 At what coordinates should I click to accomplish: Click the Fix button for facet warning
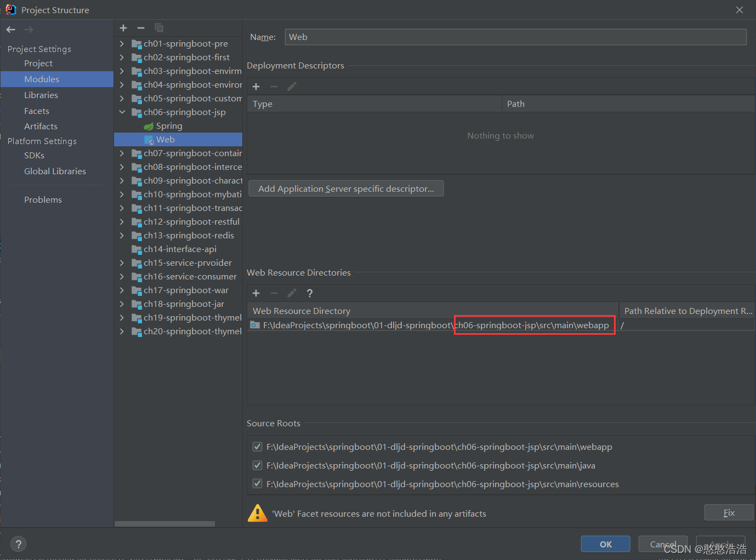[729, 513]
